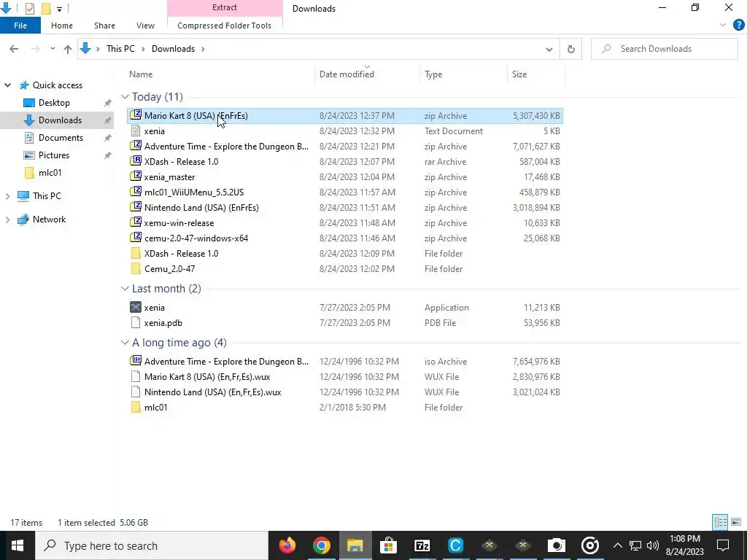Select Pictures in the navigation pane

click(54, 155)
